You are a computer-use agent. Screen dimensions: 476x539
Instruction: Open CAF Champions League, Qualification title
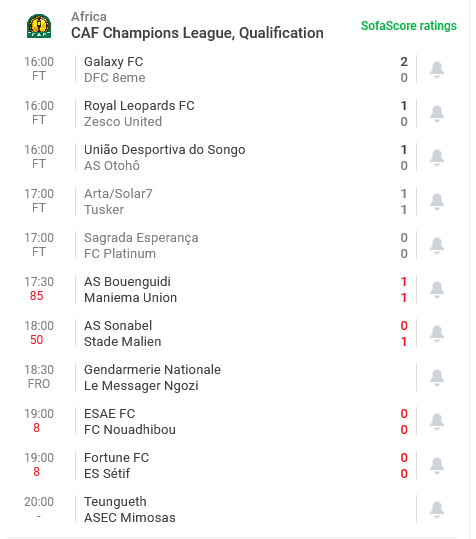197,33
